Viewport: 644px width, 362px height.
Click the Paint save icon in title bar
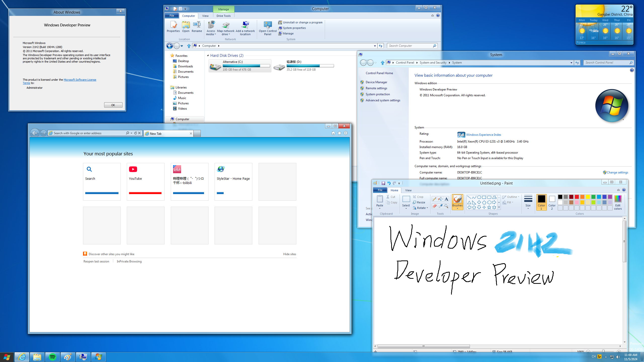[x=383, y=183]
